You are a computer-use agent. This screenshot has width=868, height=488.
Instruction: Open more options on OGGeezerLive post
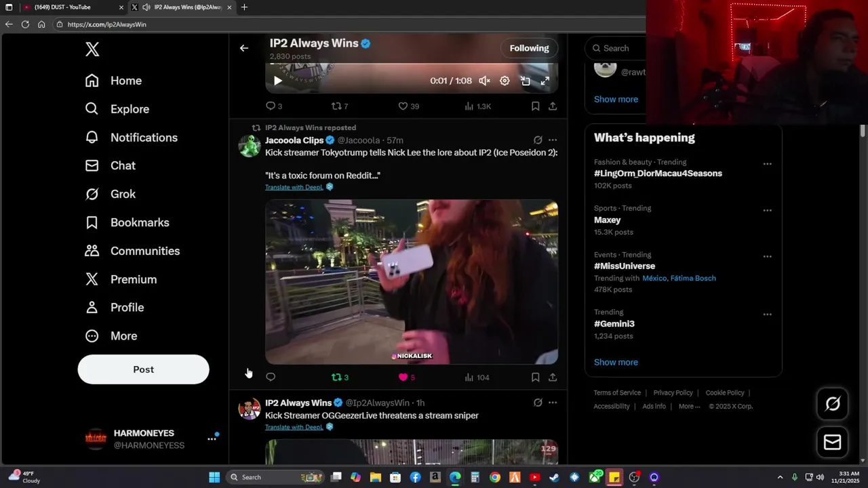tap(553, 403)
